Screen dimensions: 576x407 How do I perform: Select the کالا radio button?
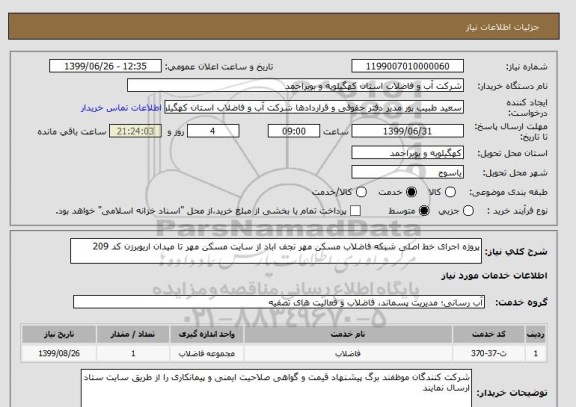(x=450, y=192)
